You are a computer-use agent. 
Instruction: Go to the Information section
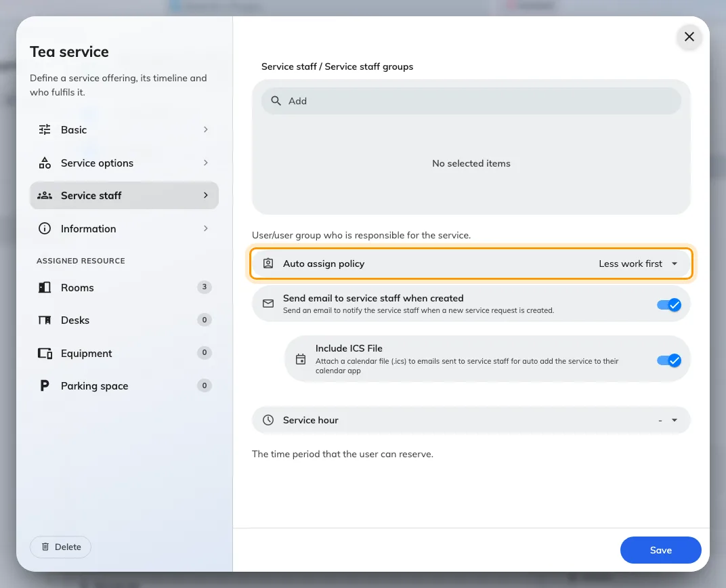pyautogui.click(x=124, y=229)
